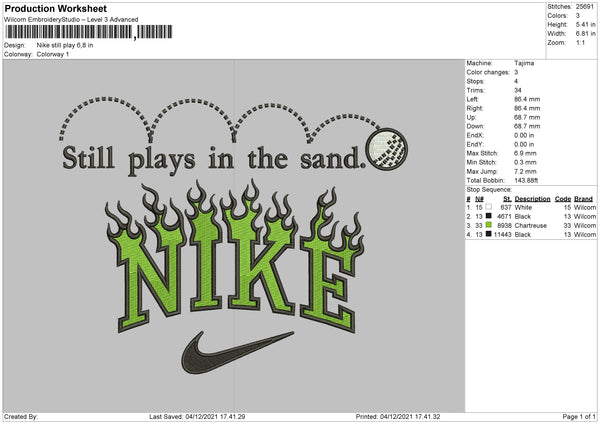The image size is (600, 424).
Task: Click the 'Created By:' footer label
Action: (x=21, y=416)
